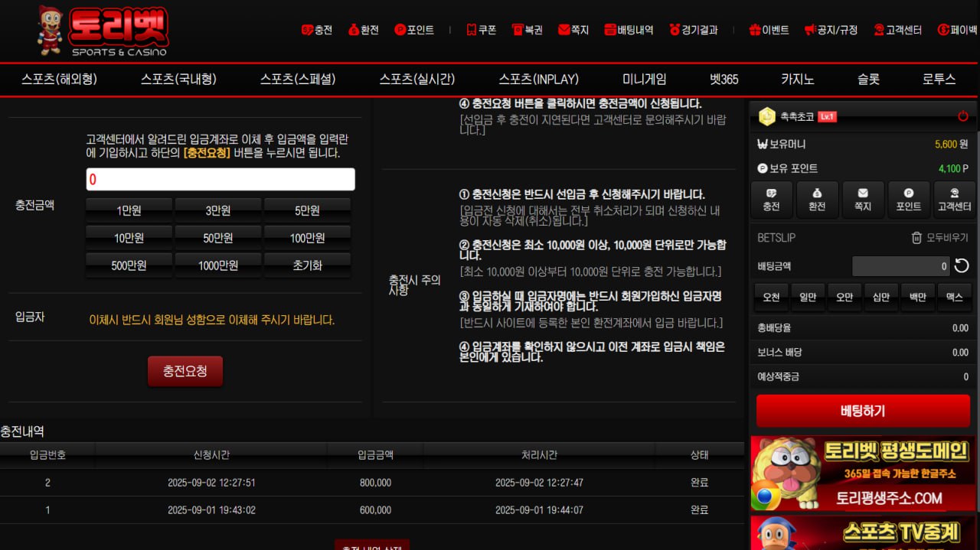The width and height of the screenshot is (980, 550).
Task: Open 고객센터 headset icon in user panel
Action: coord(955,200)
